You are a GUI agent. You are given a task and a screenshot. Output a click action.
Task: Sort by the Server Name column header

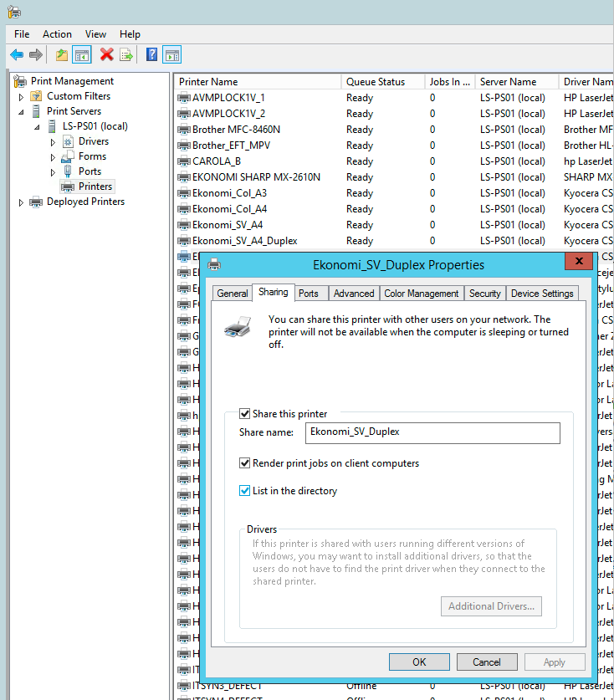pyautogui.click(x=517, y=82)
